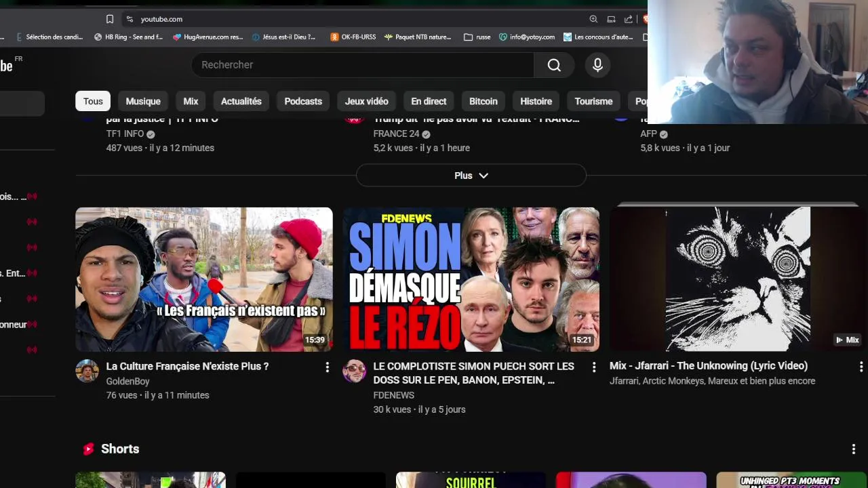
Task: Open 'Sélection des candi...' bookmark
Action: [49, 37]
